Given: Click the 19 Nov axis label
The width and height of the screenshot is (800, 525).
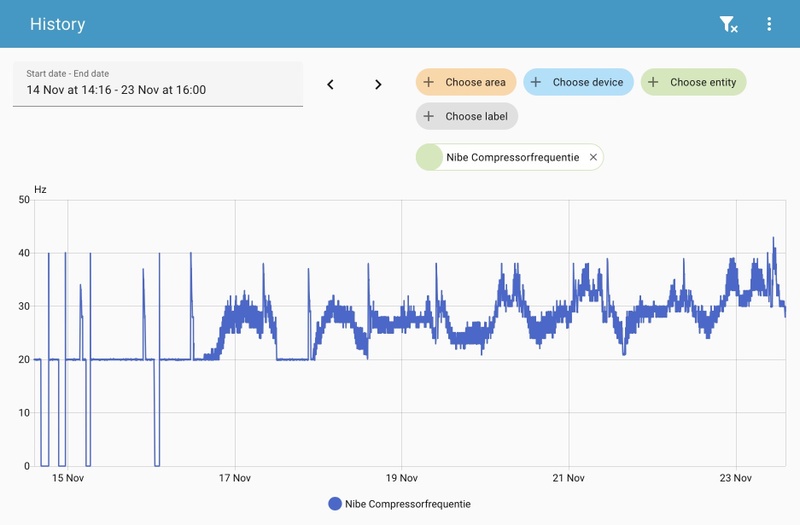Looking at the screenshot, I should click(x=402, y=478).
